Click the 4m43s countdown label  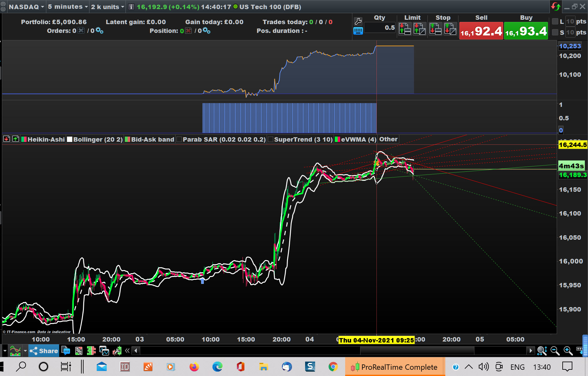click(571, 166)
